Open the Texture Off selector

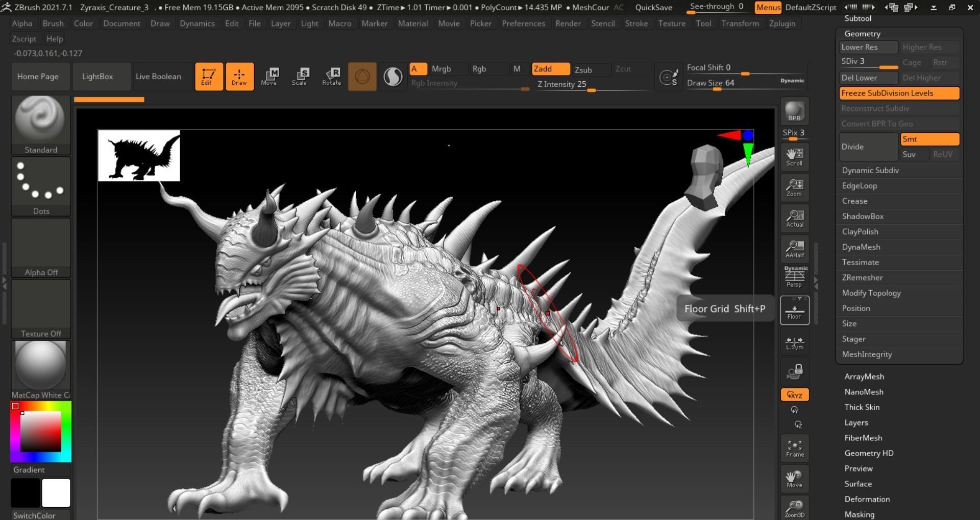coord(41,309)
